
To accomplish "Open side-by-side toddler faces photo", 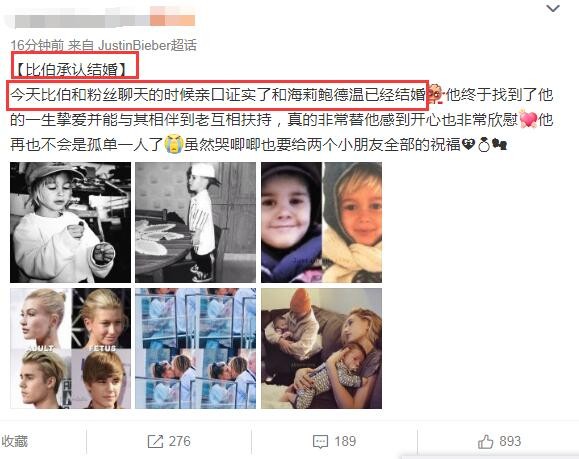I will coord(321,222).
